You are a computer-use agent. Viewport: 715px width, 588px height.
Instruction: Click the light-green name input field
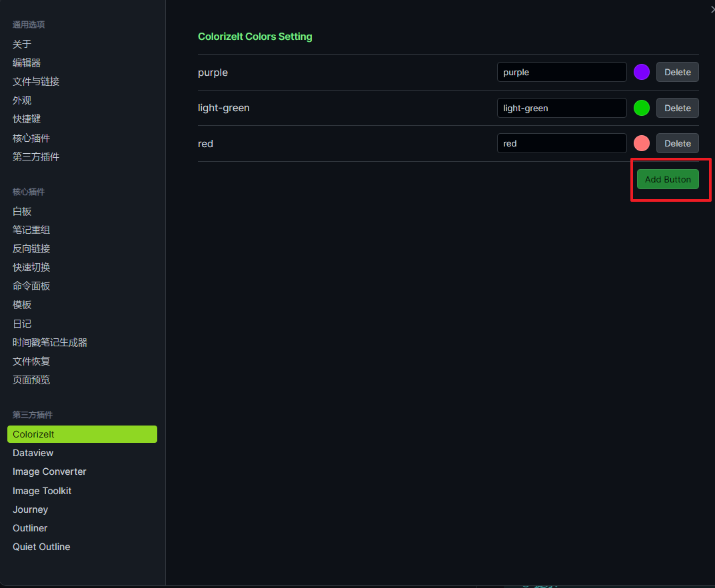(561, 108)
